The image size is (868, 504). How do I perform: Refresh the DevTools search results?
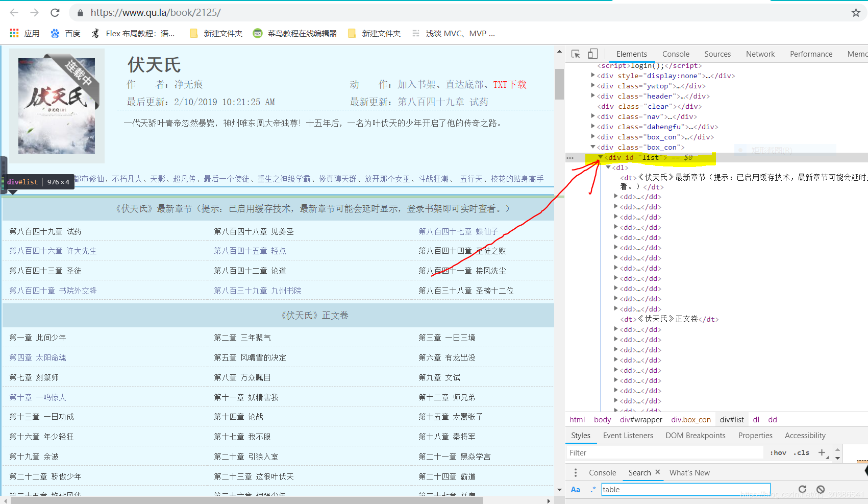(802, 489)
